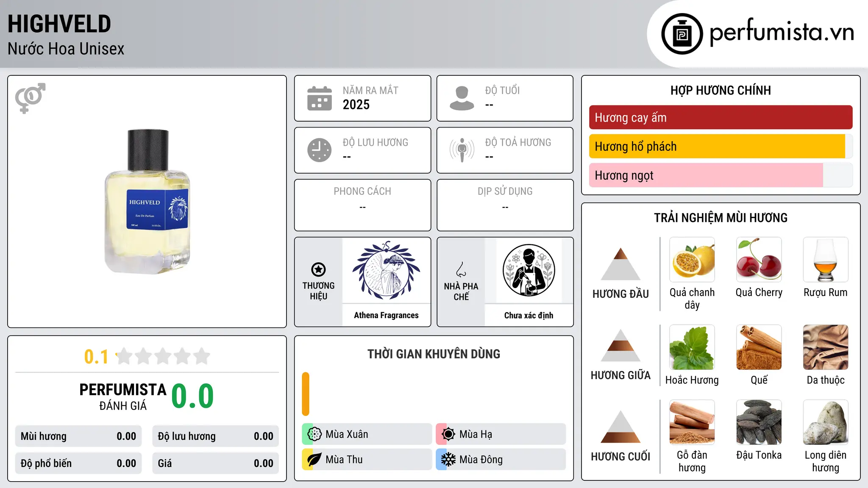Click the person icon beside Độ tuổi
The width and height of the screenshot is (868, 488).
pyautogui.click(x=462, y=98)
